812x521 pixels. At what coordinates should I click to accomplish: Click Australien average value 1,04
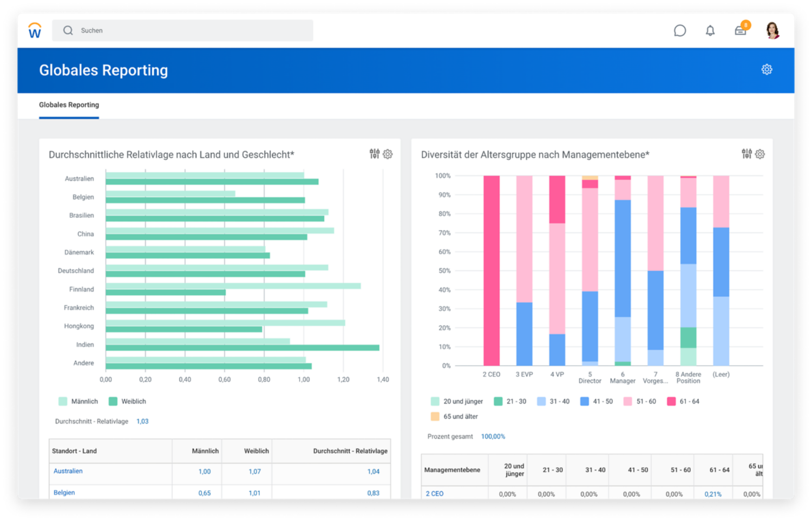tap(374, 472)
